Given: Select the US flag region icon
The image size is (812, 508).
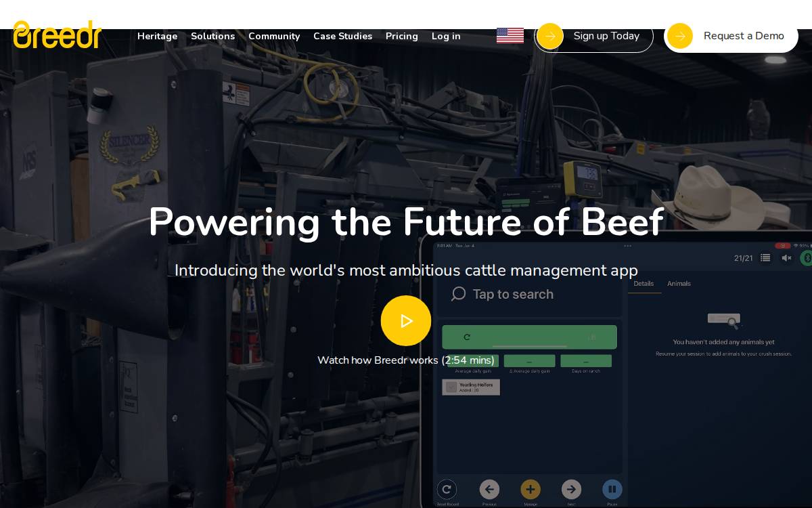Looking at the screenshot, I should (510, 36).
